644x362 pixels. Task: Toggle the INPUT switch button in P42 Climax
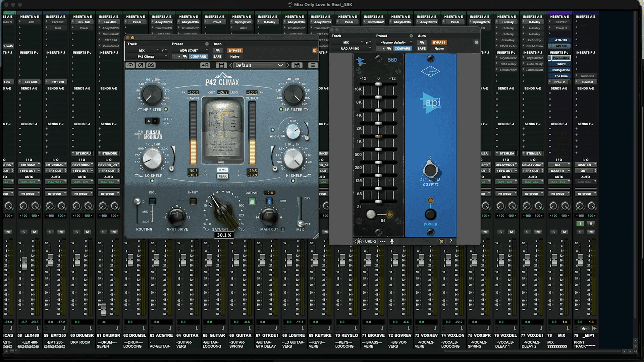[x=193, y=201]
